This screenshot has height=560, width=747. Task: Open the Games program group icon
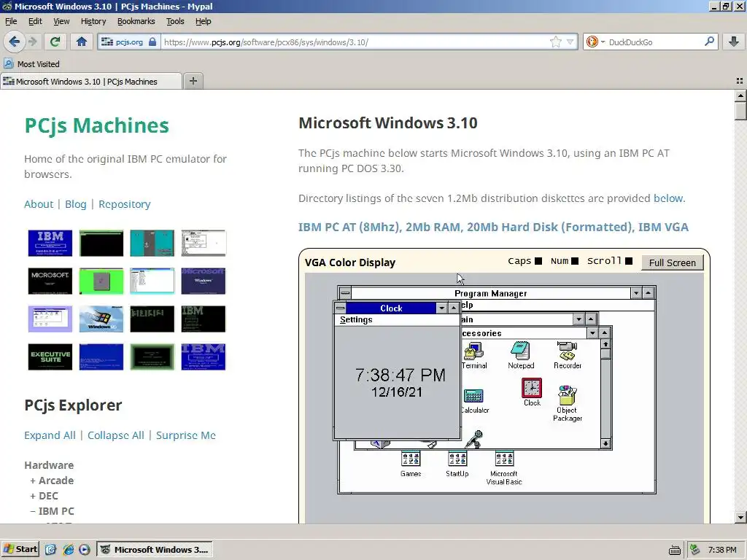(x=411, y=464)
